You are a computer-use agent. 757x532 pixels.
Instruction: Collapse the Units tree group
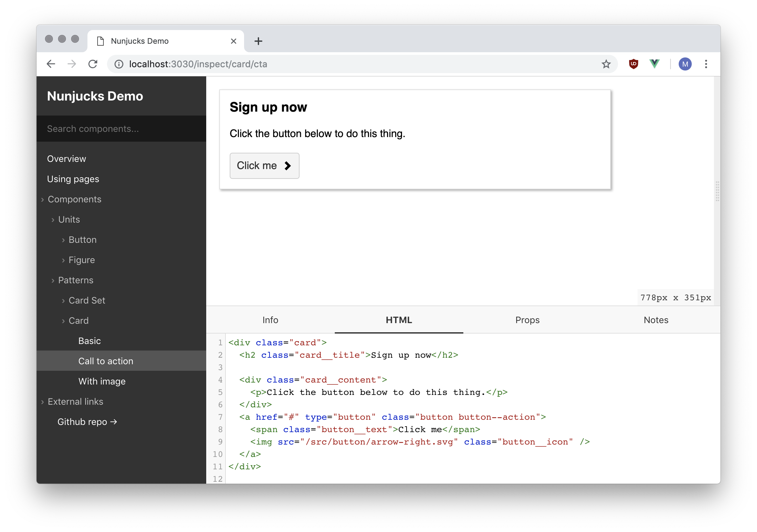coord(69,220)
